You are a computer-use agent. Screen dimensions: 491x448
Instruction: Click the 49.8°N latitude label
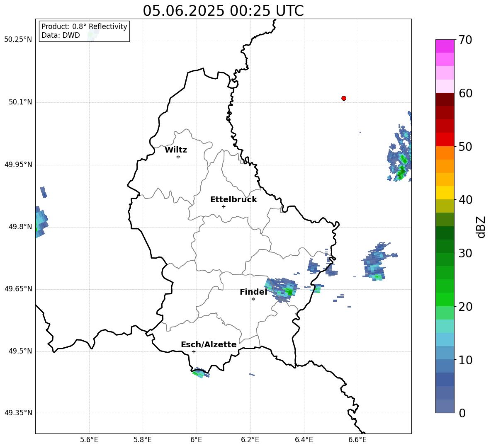(20, 227)
